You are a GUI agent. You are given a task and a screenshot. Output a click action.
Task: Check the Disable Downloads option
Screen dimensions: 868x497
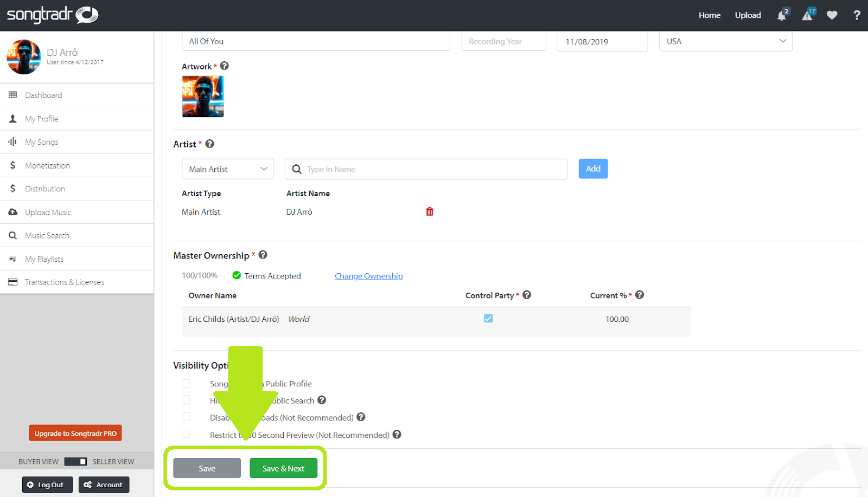coord(186,417)
